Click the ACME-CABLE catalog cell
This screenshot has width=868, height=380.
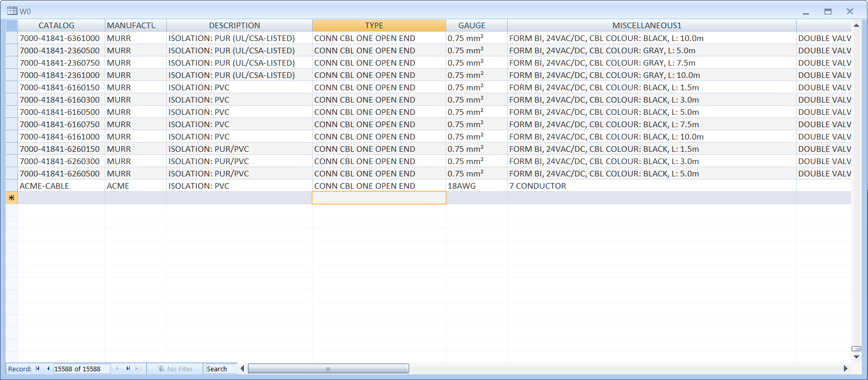[x=61, y=186]
